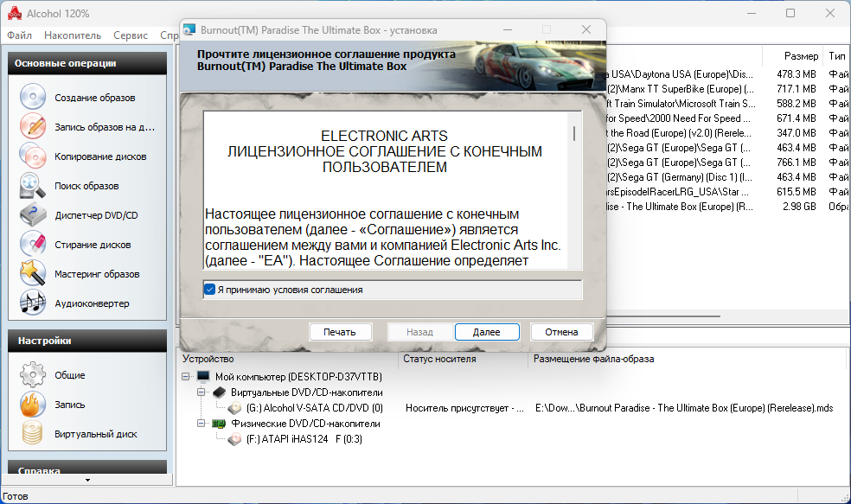The width and height of the screenshot is (851, 504).
Task: Click the Тип column header
Action: click(837, 56)
